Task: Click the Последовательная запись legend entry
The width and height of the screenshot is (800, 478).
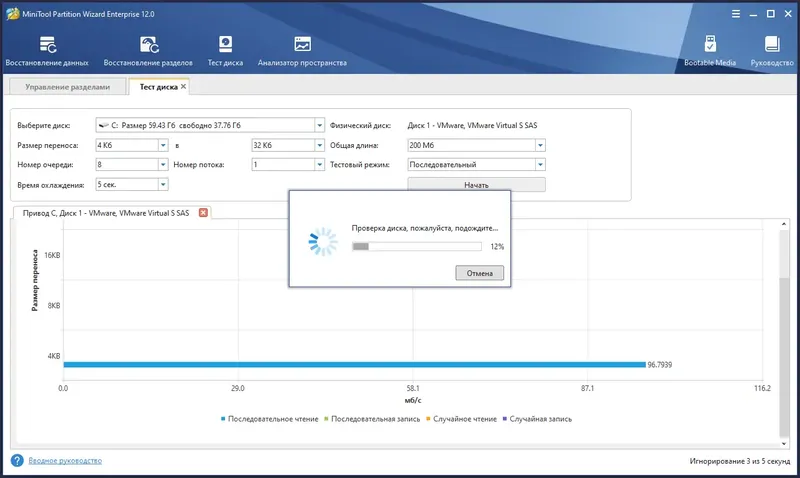Action: coord(372,419)
